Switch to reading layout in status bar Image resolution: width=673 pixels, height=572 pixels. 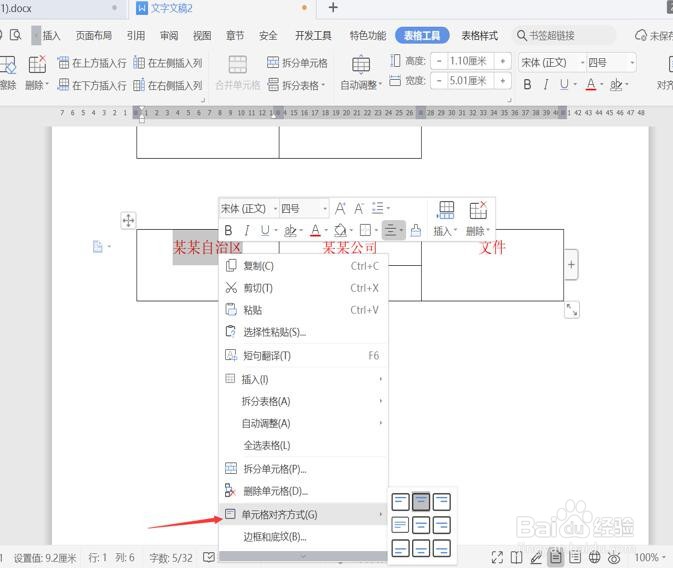pyautogui.click(x=516, y=557)
